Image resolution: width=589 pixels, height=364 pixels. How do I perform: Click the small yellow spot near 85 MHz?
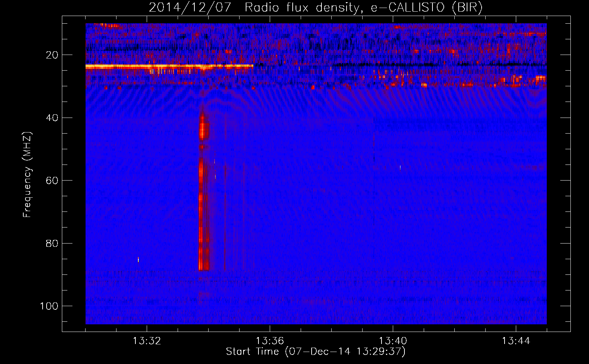tap(138, 260)
